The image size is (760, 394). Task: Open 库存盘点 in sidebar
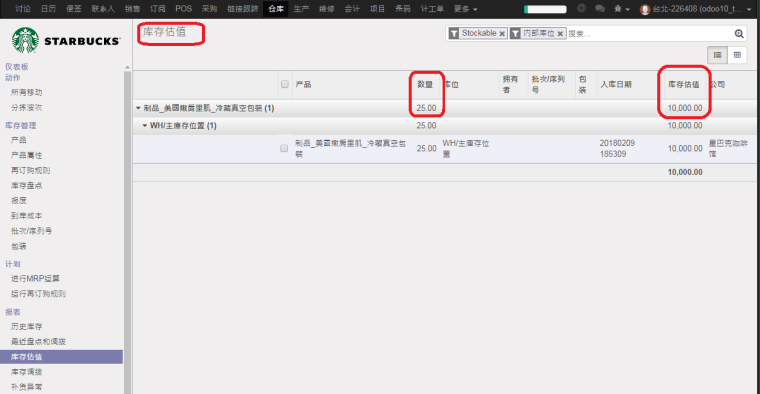[x=27, y=185]
